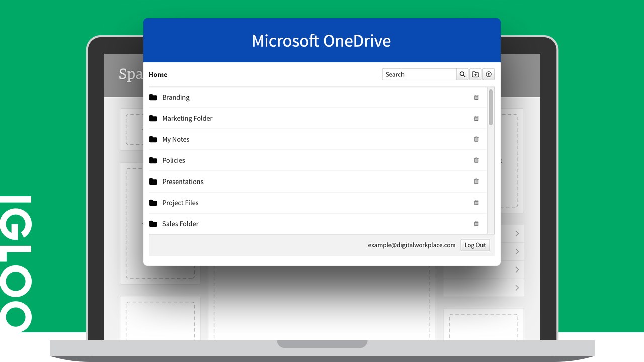Open the Marketing Folder

click(187, 118)
